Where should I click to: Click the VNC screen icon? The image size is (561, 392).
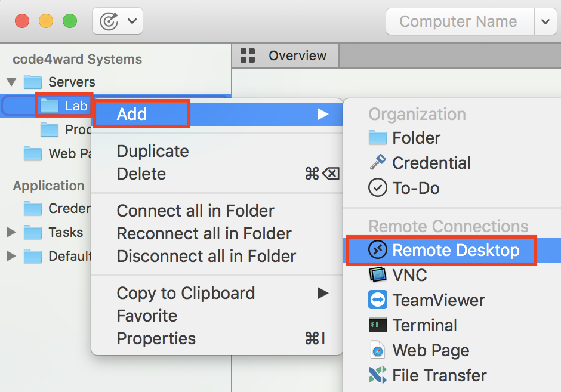pyautogui.click(x=378, y=275)
